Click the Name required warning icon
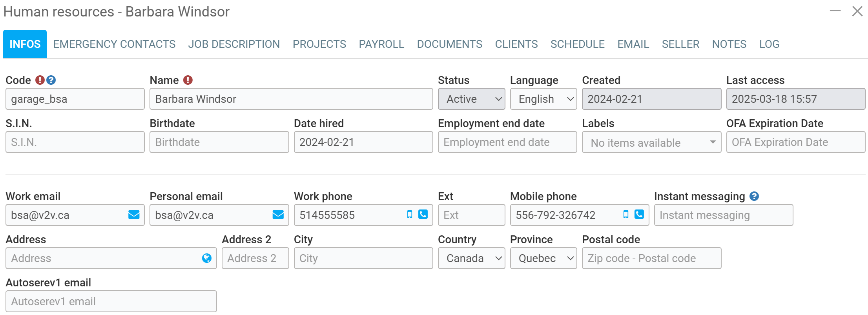 (x=188, y=80)
